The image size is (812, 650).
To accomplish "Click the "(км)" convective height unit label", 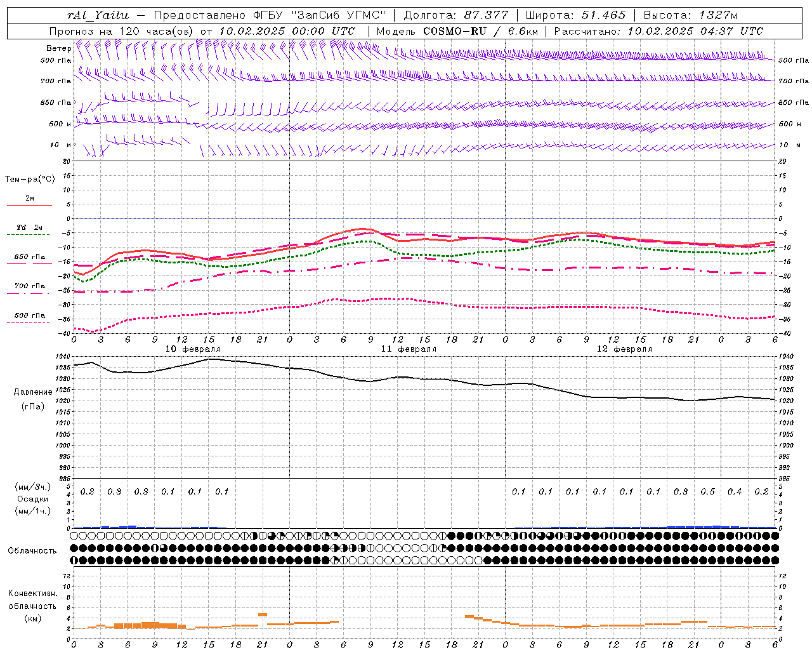I will pos(32,618).
